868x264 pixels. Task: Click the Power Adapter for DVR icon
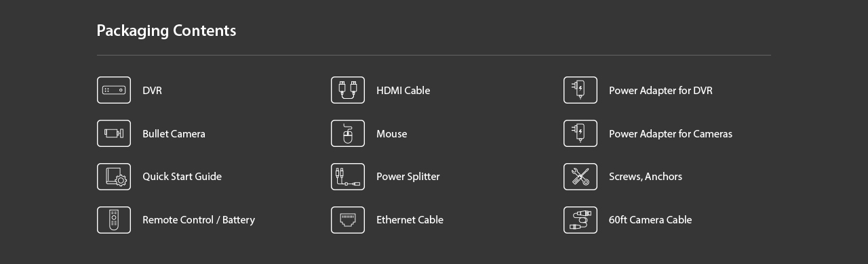(x=580, y=90)
